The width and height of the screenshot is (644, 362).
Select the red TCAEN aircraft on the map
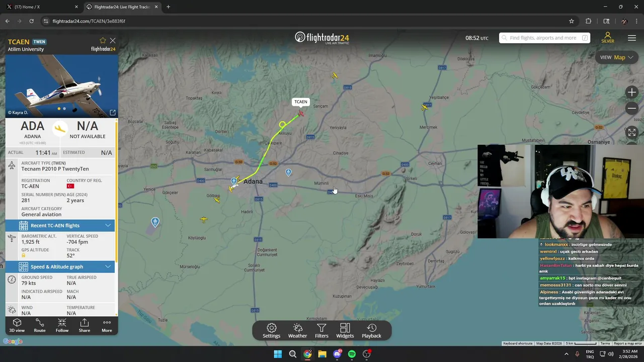click(301, 114)
